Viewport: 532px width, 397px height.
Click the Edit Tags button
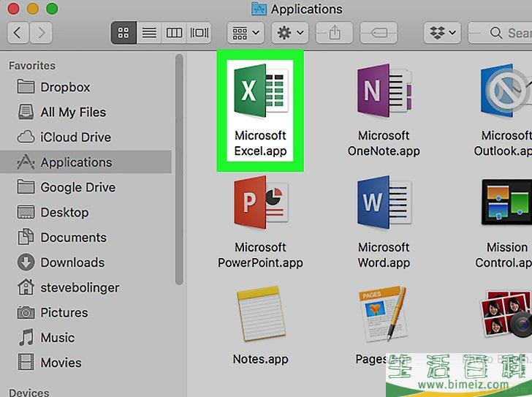pos(379,33)
